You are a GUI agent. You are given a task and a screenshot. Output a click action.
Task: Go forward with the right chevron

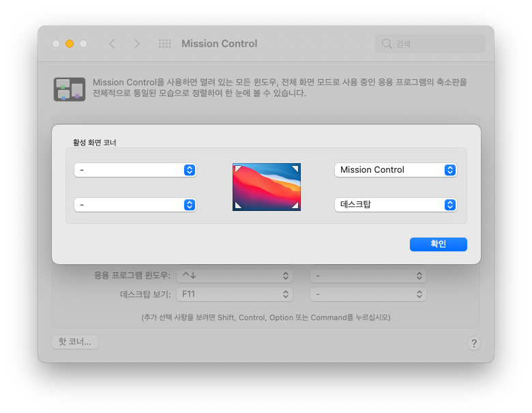click(x=136, y=44)
